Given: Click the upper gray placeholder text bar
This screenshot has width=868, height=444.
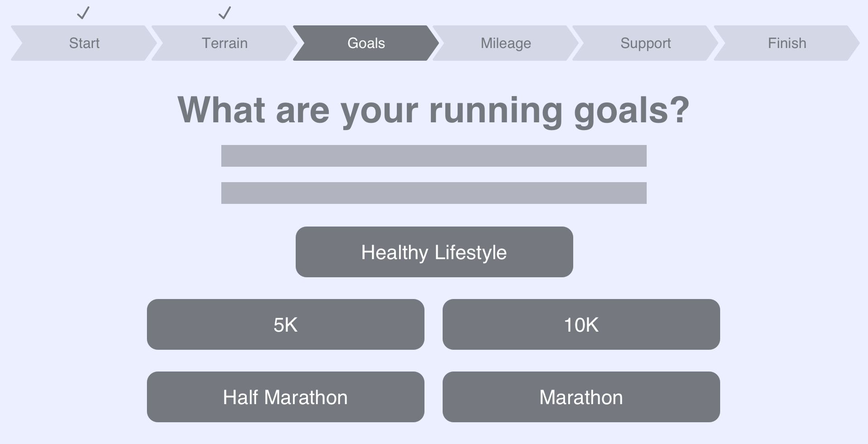Looking at the screenshot, I should 434,156.
